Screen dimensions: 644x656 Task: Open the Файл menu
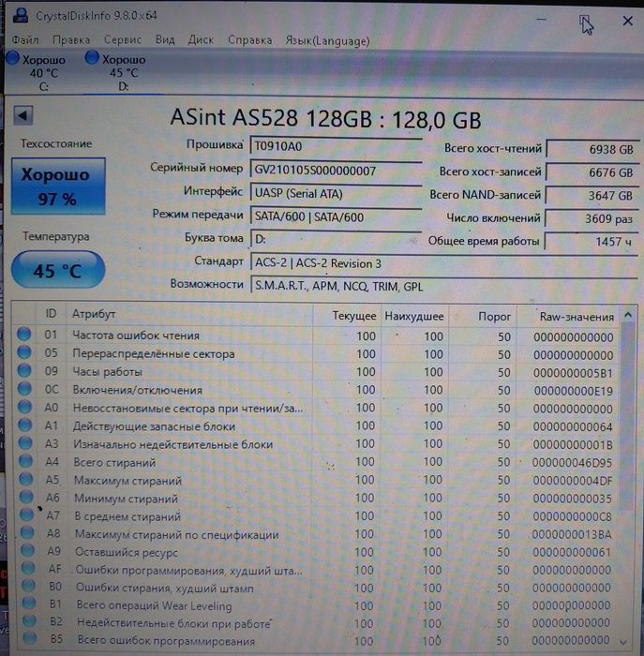click(25, 40)
